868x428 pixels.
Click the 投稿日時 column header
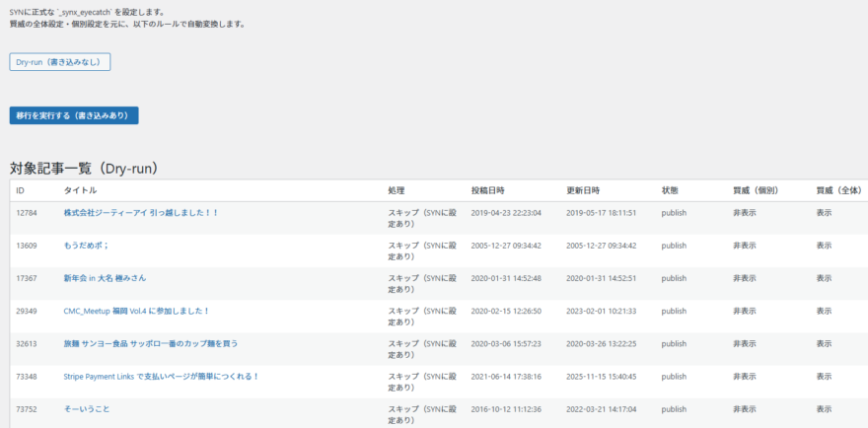tap(487, 189)
